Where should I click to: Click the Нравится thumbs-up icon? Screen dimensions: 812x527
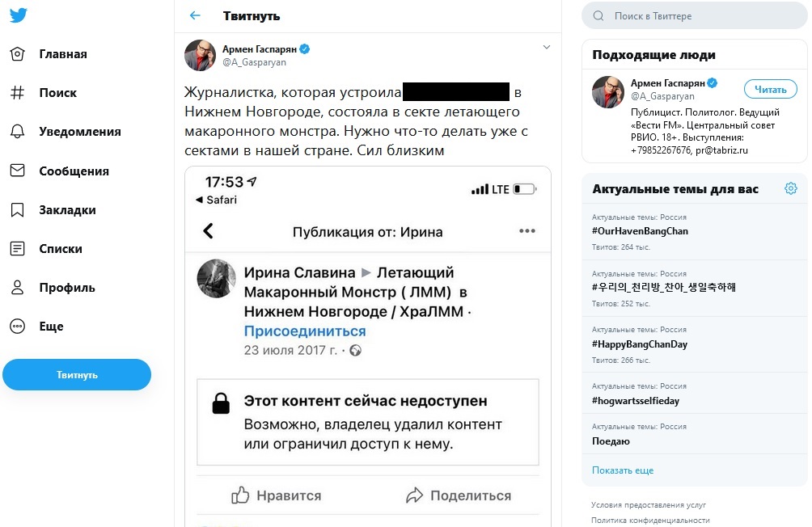point(240,495)
